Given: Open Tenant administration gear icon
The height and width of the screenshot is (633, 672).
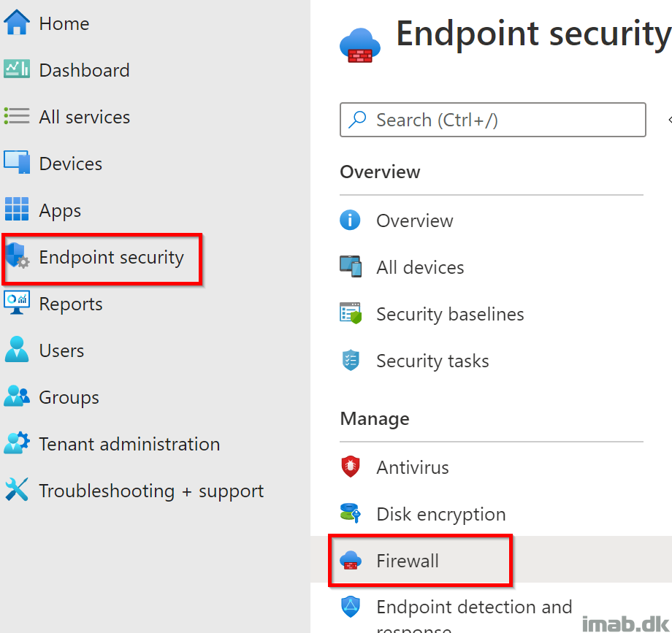Looking at the screenshot, I should pyautogui.click(x=17, y=442).
